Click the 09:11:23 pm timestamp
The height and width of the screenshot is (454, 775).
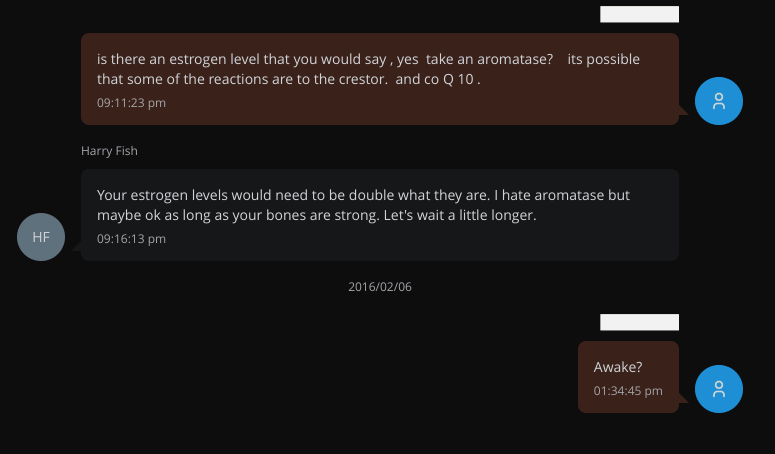[131, 103]
